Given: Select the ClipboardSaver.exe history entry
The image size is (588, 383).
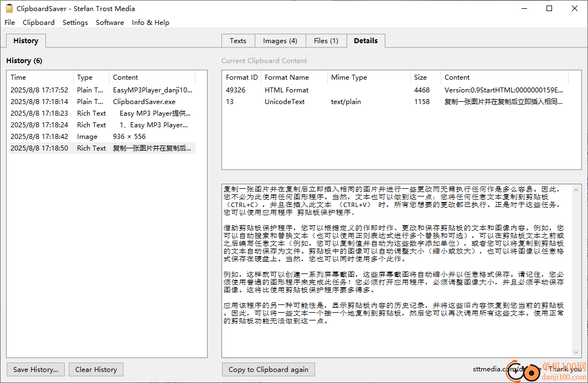Looking at the screenshot, I should point(102,101).
